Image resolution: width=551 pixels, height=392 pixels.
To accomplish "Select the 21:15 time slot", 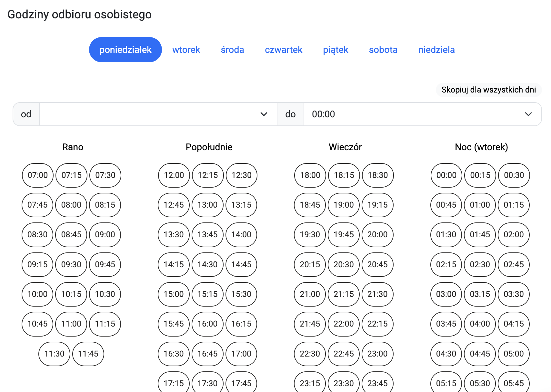I will (344, 294).
